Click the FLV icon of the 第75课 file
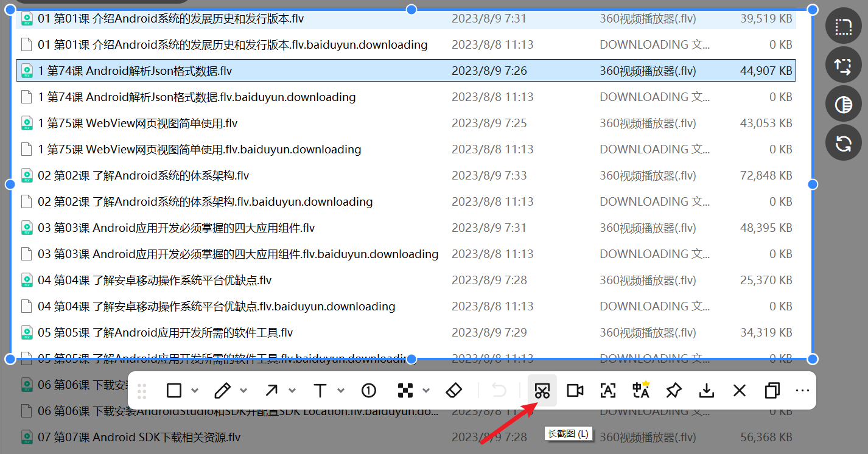Image resolution: width=868 pixels, height=454 pixels. tap(27, 123)
